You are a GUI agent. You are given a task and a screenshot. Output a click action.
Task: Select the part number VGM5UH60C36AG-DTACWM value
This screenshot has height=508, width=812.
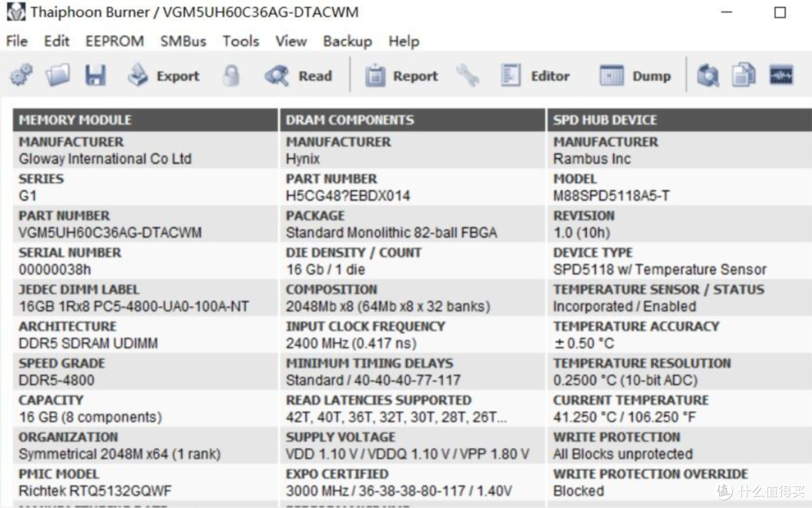coord(110,232)
